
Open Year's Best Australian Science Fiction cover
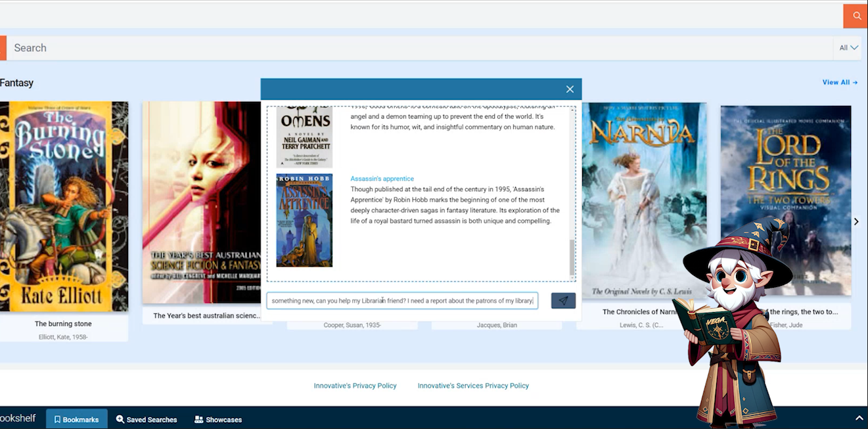[202, 202]
